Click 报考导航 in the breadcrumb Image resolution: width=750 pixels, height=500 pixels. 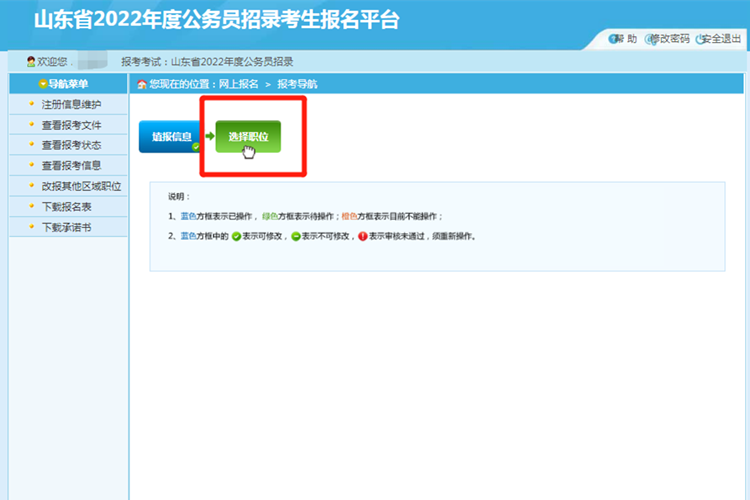point(297,84)
